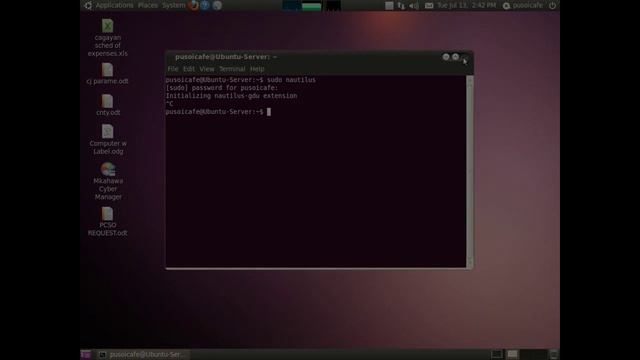Click pusoicafe@Ubuntu-Ser... taskbar button
Viewport: 640px width, 360px height.
coord(142,354)
